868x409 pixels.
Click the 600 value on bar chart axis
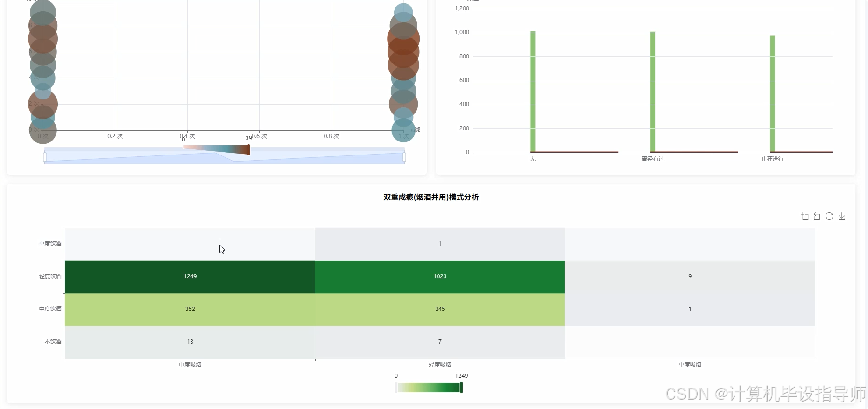464,80
